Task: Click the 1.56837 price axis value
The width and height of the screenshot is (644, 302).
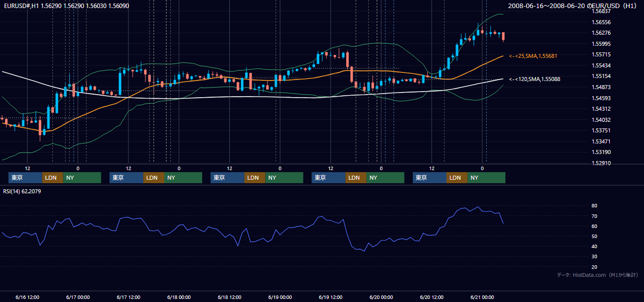Action: [601, 11]
